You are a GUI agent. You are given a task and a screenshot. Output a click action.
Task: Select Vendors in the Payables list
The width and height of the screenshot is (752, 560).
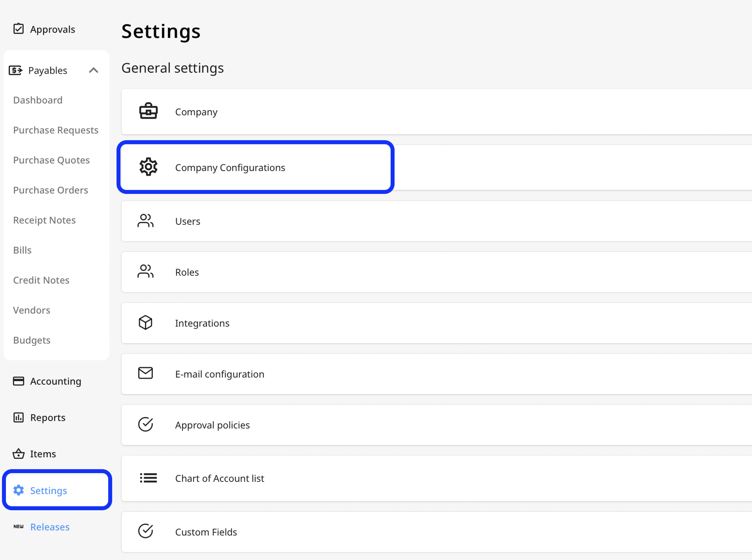31,310
